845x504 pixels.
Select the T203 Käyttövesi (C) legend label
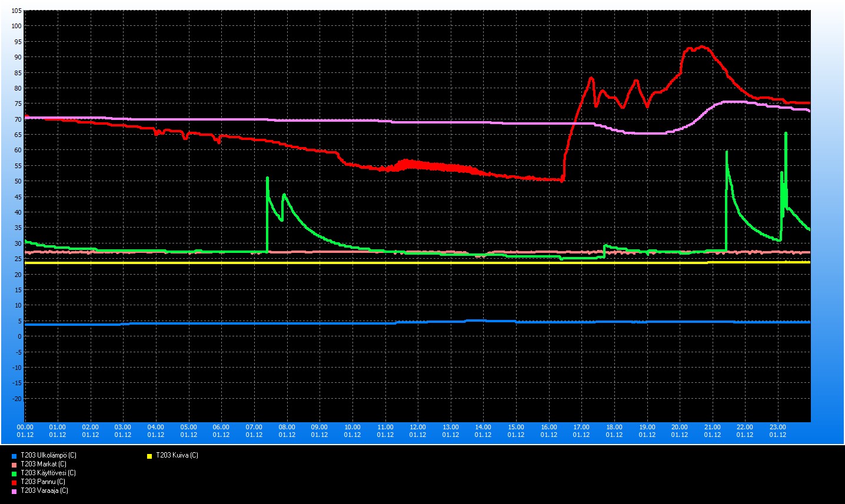(48, 473)
